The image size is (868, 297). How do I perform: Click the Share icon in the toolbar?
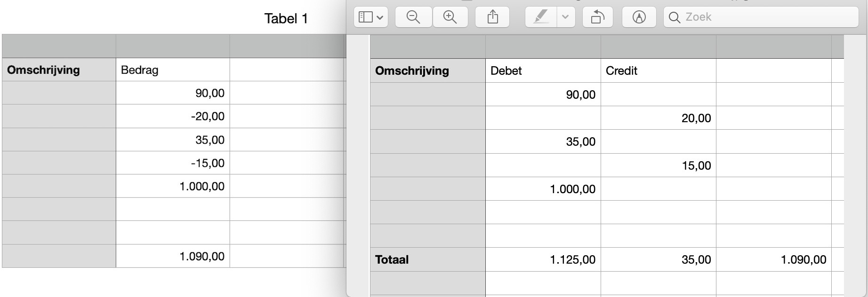point(492,17)
